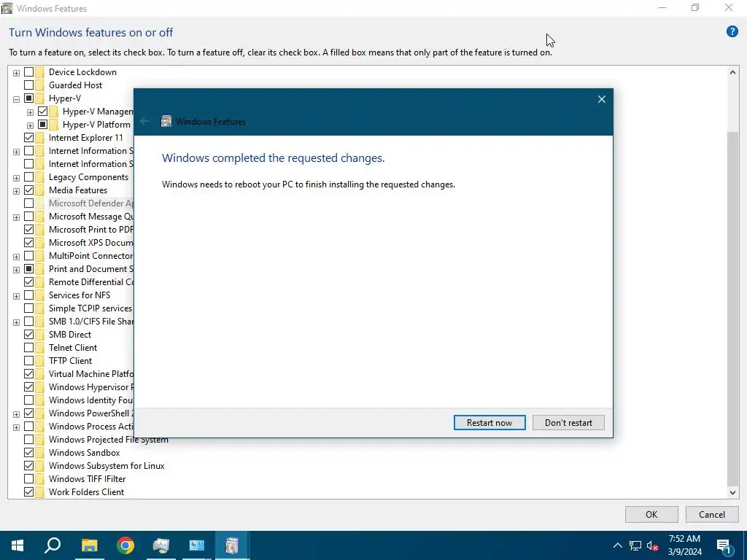747x560 pixels.
Task: Choose Don't restart
Action: click(x=568, y=422)
